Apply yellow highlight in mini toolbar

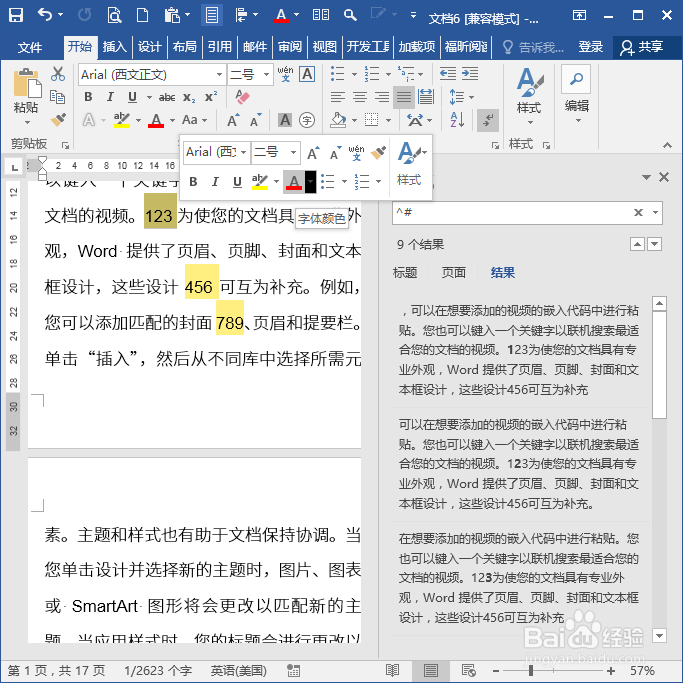point(260,181)
